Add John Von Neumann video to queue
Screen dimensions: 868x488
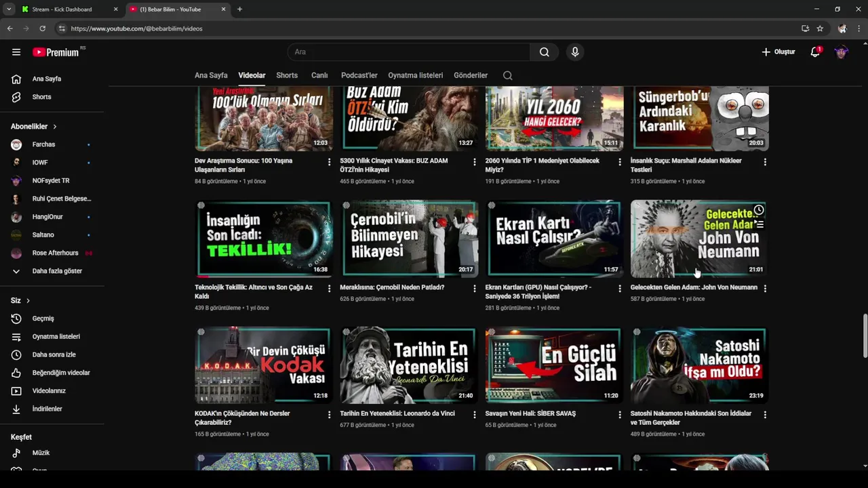(x=759, y=225)
